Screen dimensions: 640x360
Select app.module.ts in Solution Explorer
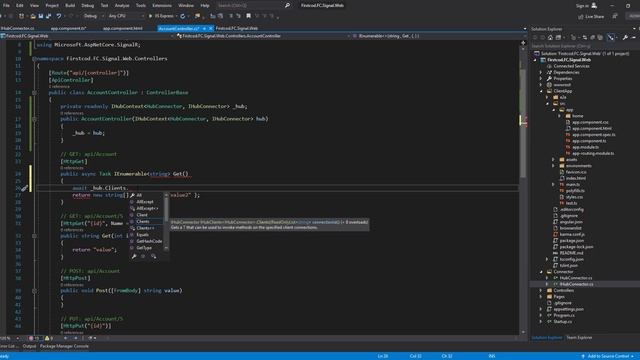point(585,147)
